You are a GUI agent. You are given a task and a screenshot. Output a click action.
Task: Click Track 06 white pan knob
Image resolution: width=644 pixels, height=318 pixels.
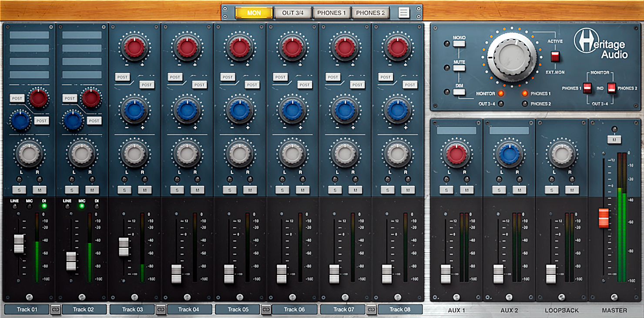point(292,153)
